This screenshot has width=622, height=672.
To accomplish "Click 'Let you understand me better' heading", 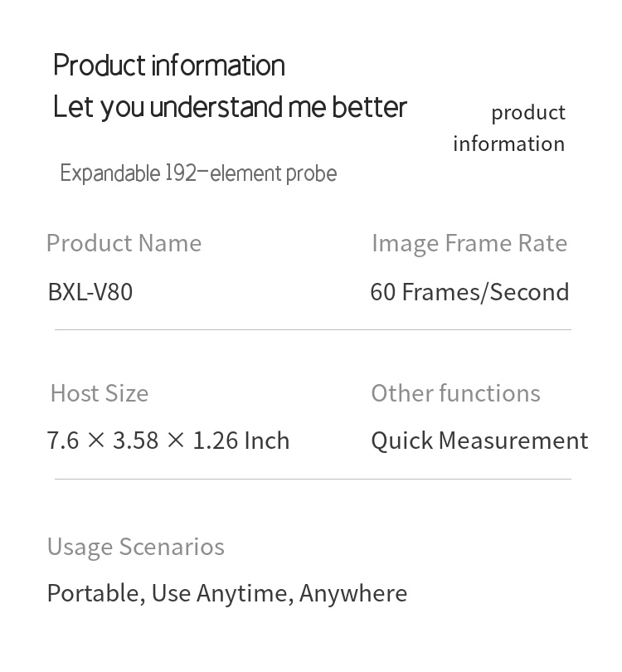I will tap(230, 107).
